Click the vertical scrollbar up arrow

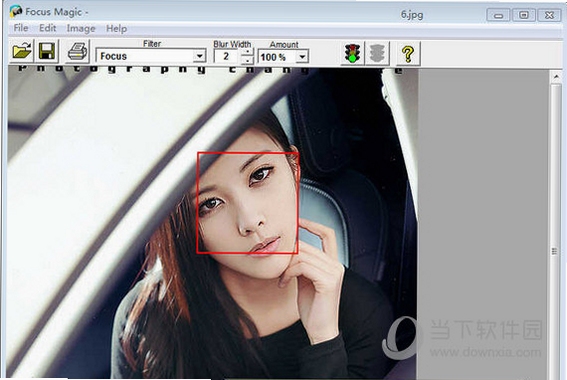click(x=556, y=76)
